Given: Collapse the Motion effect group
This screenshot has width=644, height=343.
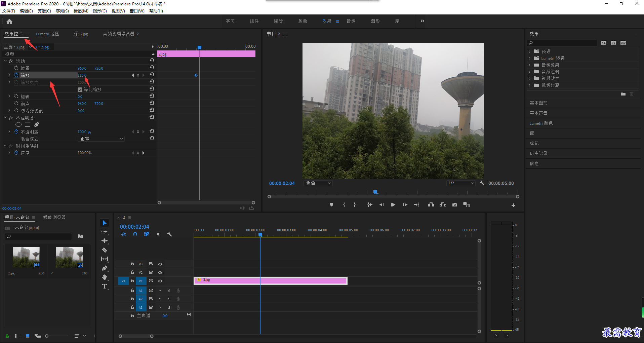Looking at the screenshot, I should [x=5, y=61].
